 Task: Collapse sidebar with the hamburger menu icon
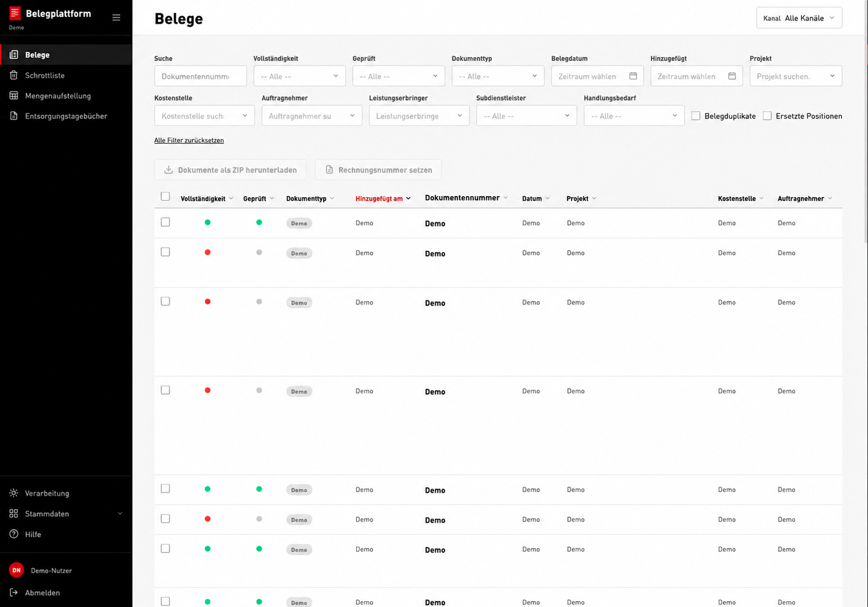[116, 17]
